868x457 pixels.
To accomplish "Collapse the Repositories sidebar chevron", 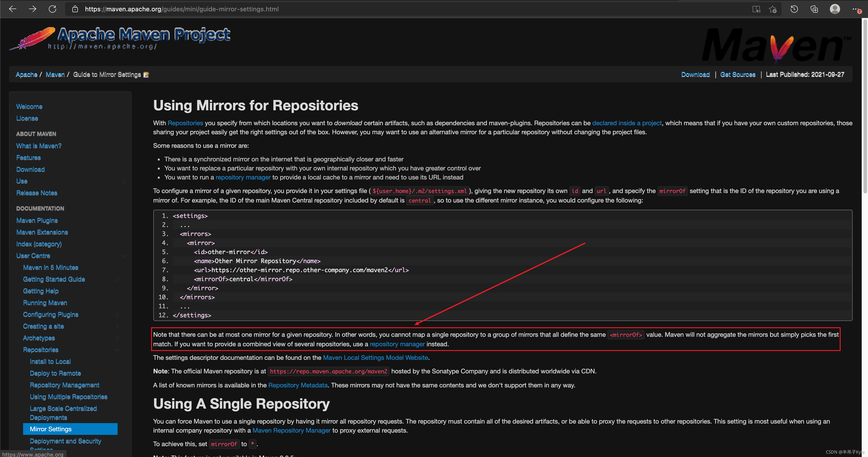I will tap(117, 350).
